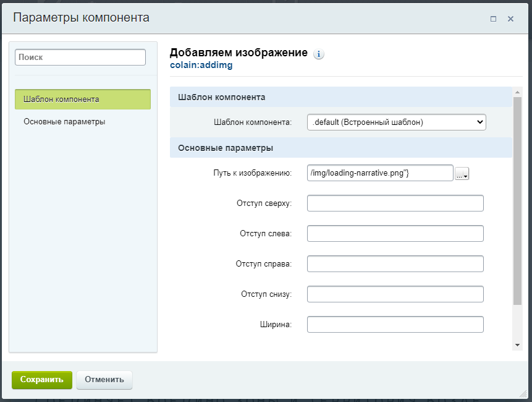Focus the 'Поиск' search field
The width and height of the screenshot is (532, 402).
pos(80,57)
